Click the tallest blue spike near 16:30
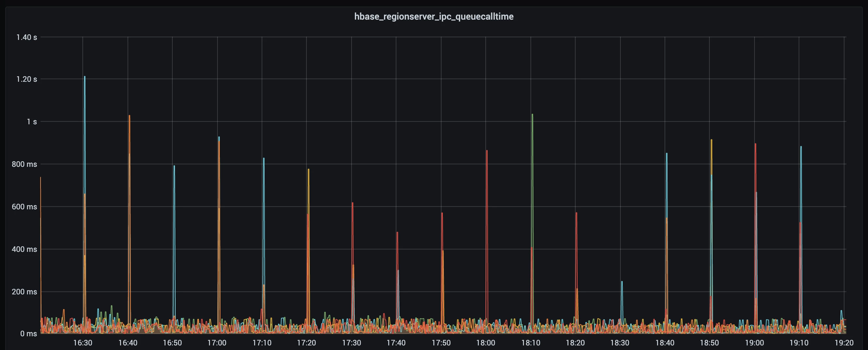This screenshot has width=868, height=350. coord(85,77)
